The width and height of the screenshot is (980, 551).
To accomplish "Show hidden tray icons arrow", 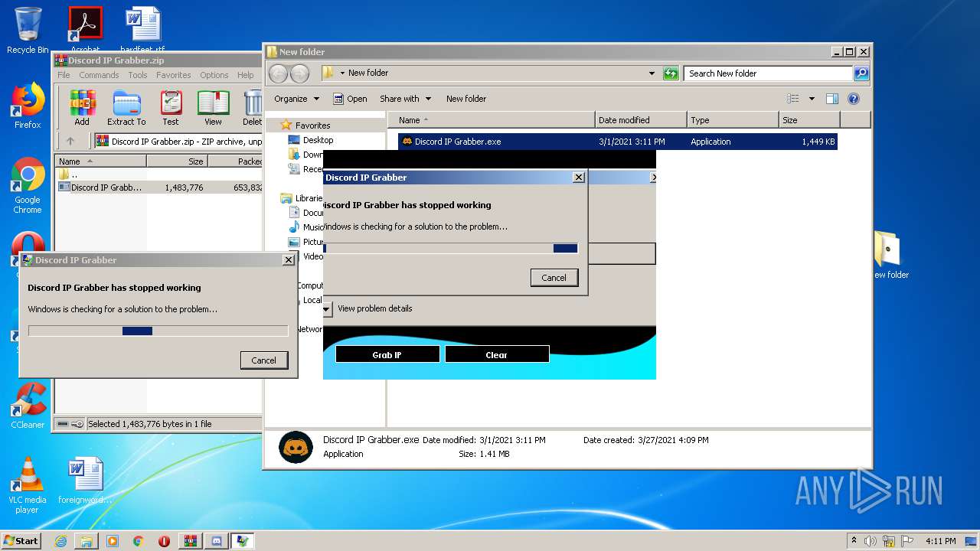I will (854, 540).
